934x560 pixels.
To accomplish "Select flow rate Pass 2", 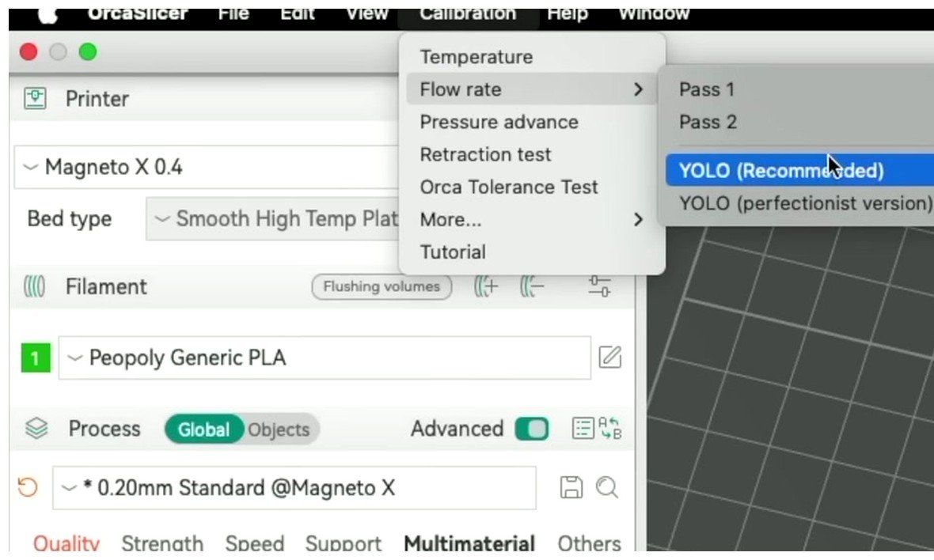I will pyautogui.click(x=799, y=122).
